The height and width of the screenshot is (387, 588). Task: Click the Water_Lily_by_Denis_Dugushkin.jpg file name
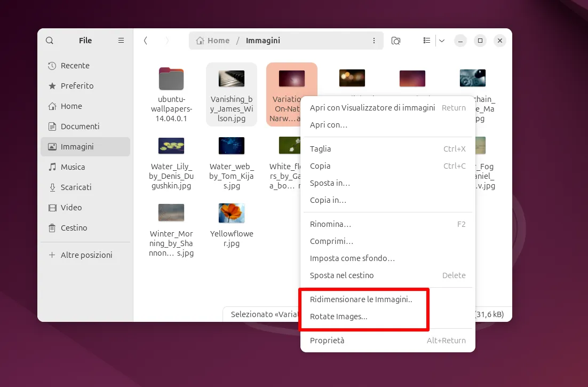pyautogui.click(x=171, y=176)
